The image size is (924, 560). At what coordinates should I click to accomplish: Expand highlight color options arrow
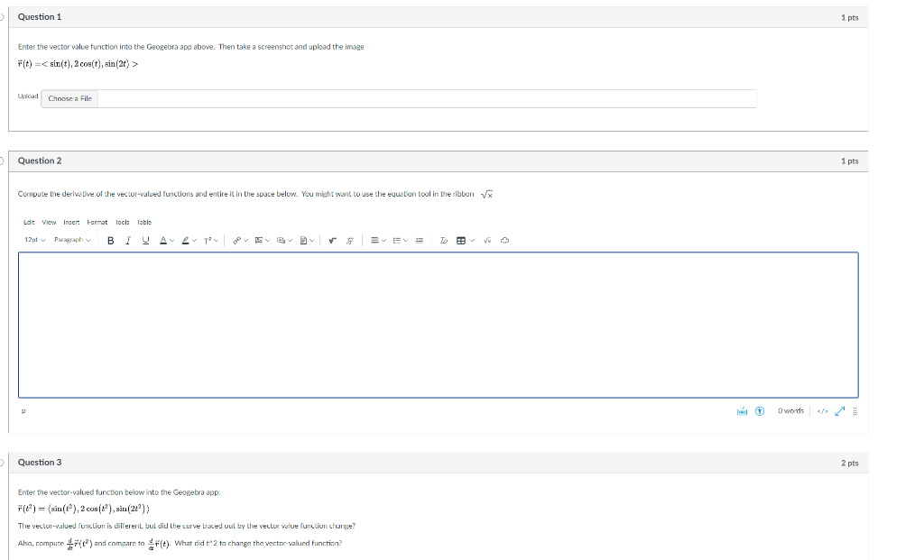coord(194,240)
